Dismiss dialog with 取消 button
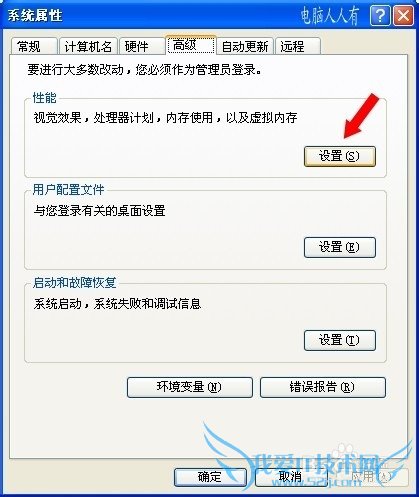The image size is (419, 497). (x=291, y=477)
